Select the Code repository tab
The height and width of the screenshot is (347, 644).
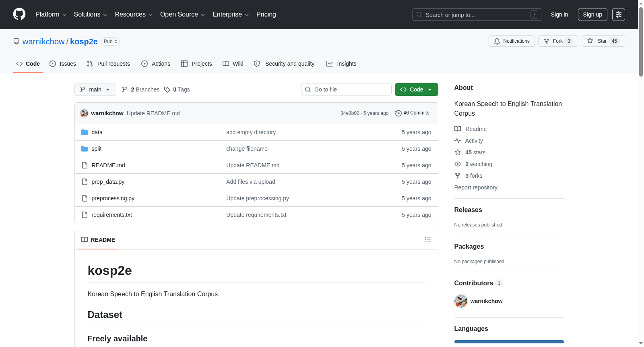coord(28,64)
